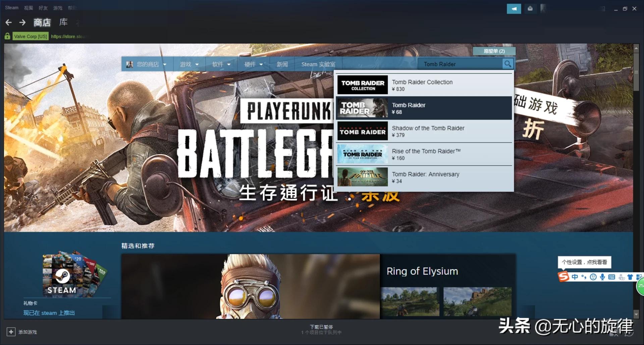This screenshot has width=644, height=345.
Task: Click the page scrollbar down arrow
Action: [x=636, y=314]
